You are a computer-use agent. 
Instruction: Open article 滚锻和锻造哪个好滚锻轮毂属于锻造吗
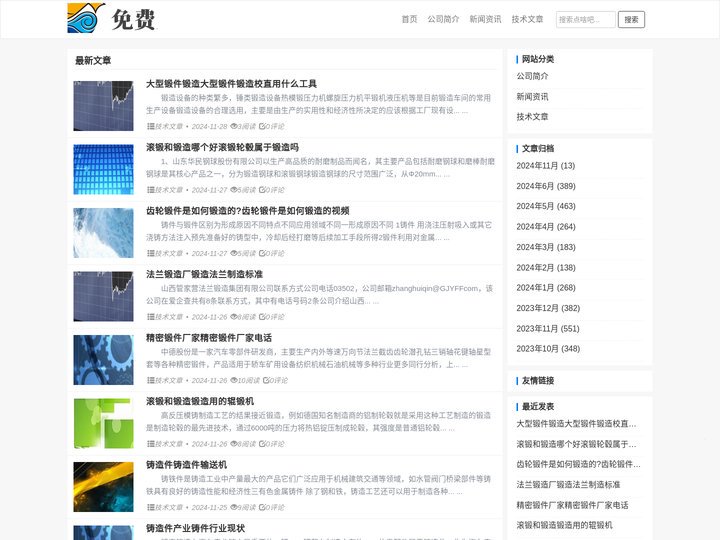tap(222, 147)
